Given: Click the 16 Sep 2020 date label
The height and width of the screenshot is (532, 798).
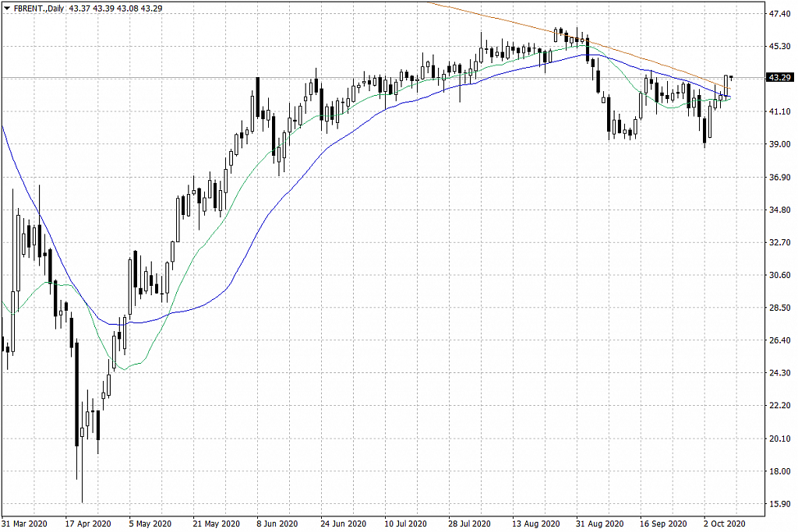Looking at the screenshot, I should [663, 524].
